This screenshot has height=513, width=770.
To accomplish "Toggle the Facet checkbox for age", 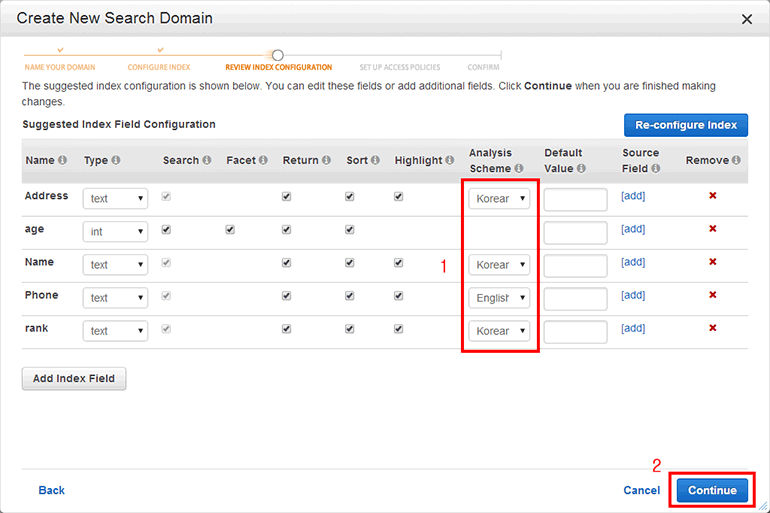I will point(230,230).
